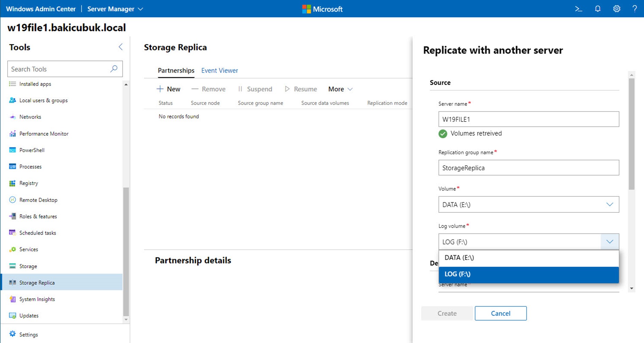Click the Remote Desktop icon
This screenshot has width=644, height=343.
click(12, 200)
